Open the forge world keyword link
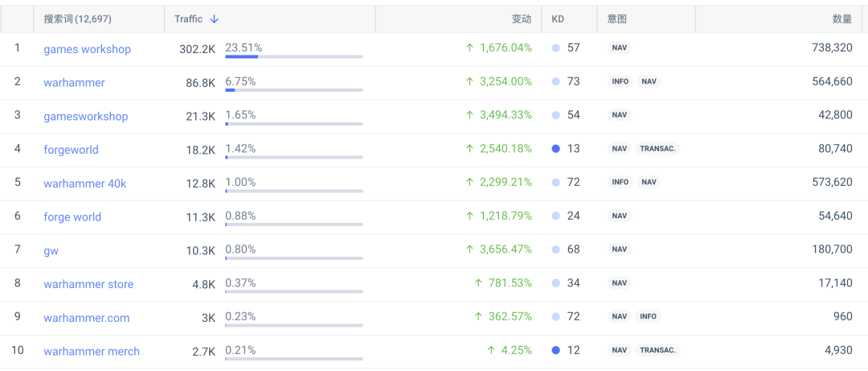The width and height of the screenshot is (868, 371). coord(72,216)
